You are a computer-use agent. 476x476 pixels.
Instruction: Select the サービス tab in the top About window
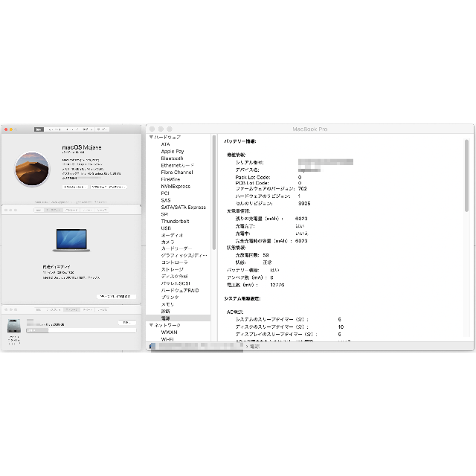click(x=103, y=129)
